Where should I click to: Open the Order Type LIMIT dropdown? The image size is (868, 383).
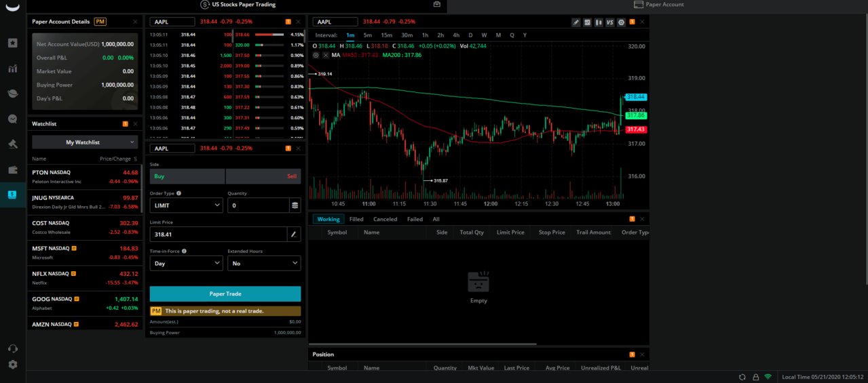(x=186, y=205)
